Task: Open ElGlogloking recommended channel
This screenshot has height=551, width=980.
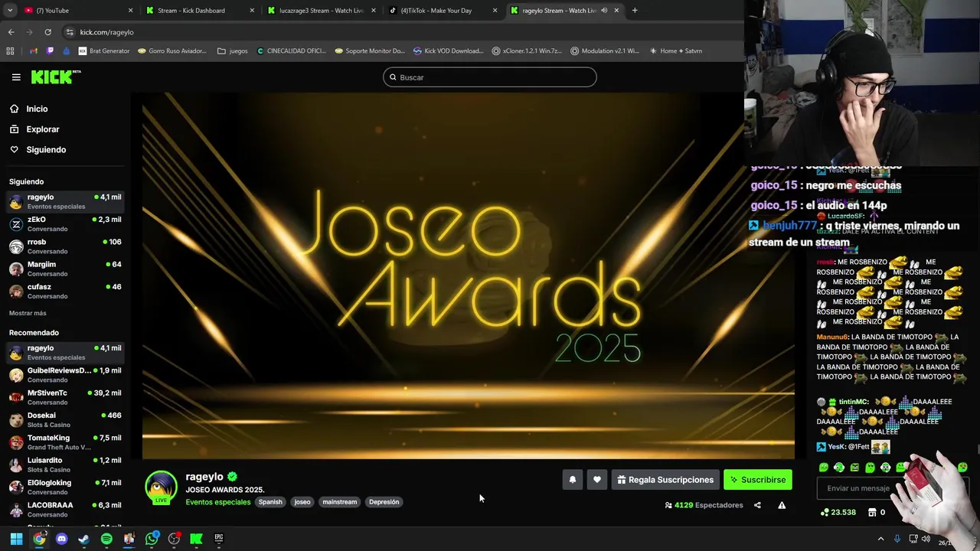Action: (x=65, y=487)
